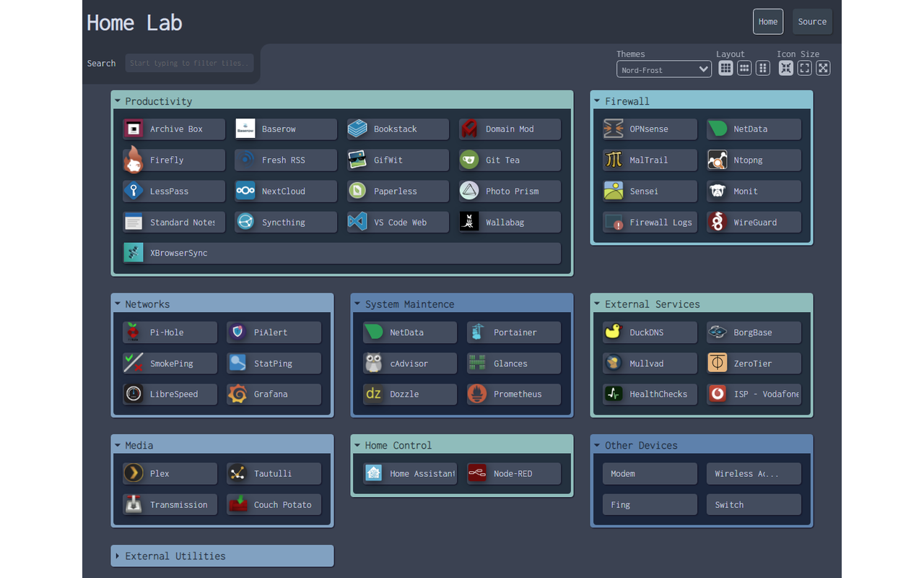Click the Baserow app icon
The image size is (924, 578).
[245, 129]
